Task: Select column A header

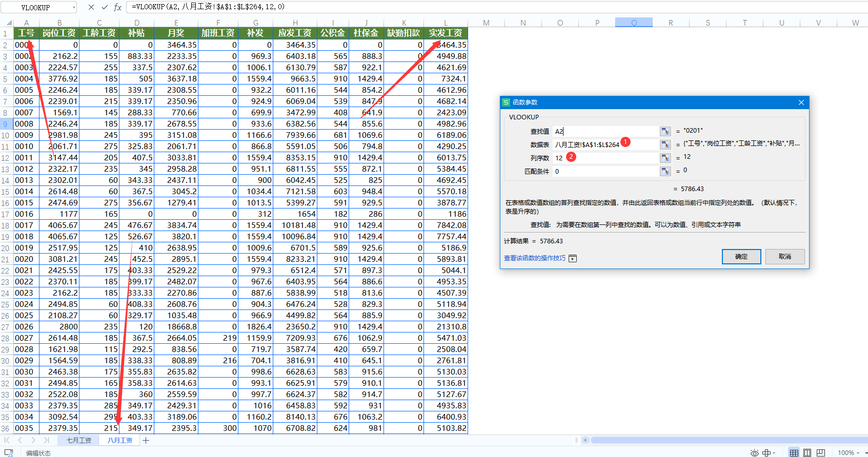Action: point(26,23)
